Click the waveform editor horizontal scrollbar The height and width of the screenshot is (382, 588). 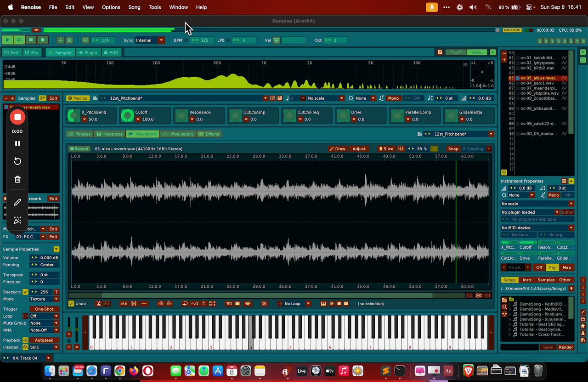267,296
